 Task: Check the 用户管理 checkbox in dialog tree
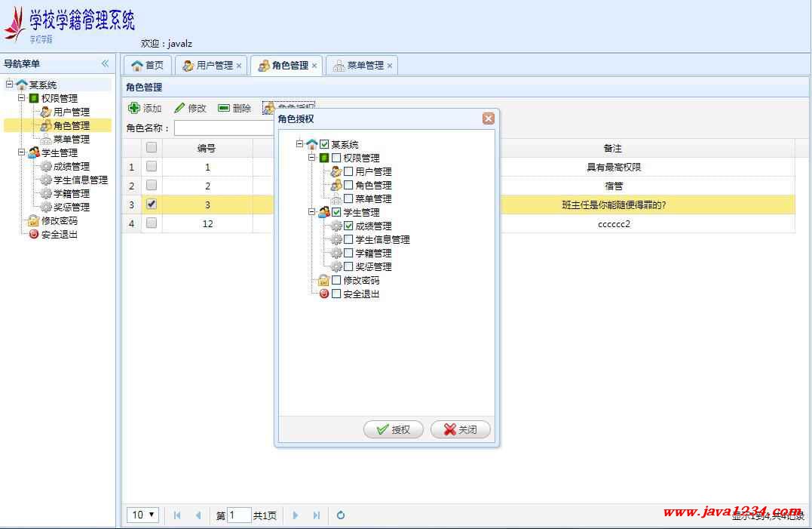click(348, 171)
